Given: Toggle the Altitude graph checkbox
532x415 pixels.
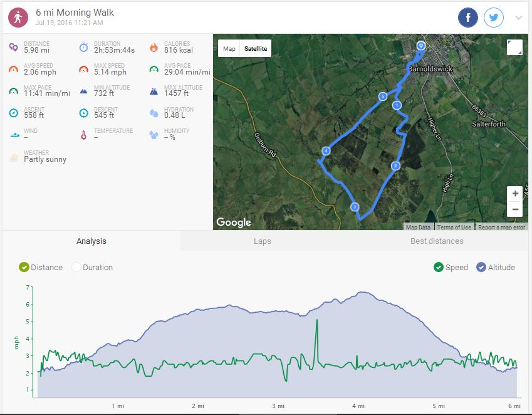Looking at the screenshot, I should 481,267.
